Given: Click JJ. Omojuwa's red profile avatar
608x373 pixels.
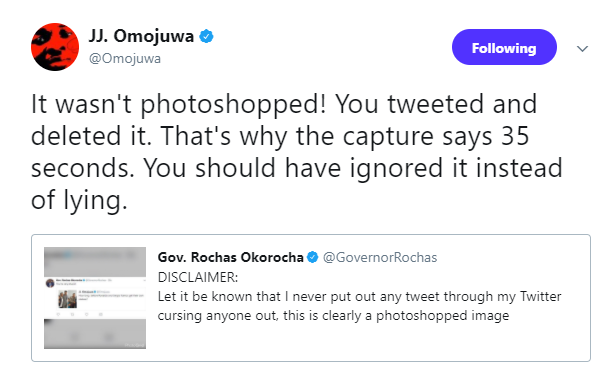Looking at the screenshot, I should pos(55,47).
